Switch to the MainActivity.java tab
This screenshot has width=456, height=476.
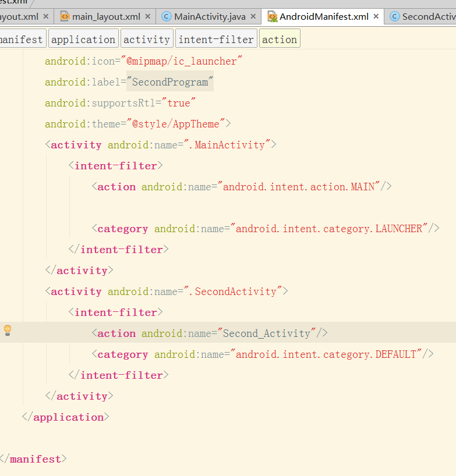210,17
